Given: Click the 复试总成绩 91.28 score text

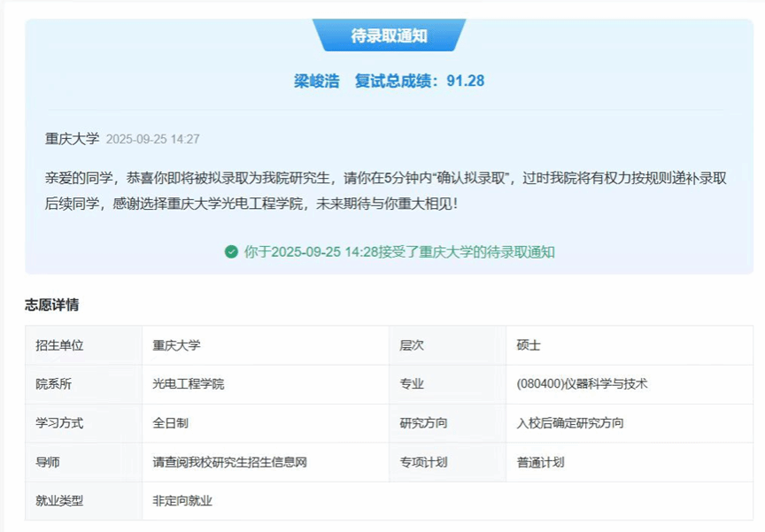Looking at the screenshot, I should (x=419, y=81).
